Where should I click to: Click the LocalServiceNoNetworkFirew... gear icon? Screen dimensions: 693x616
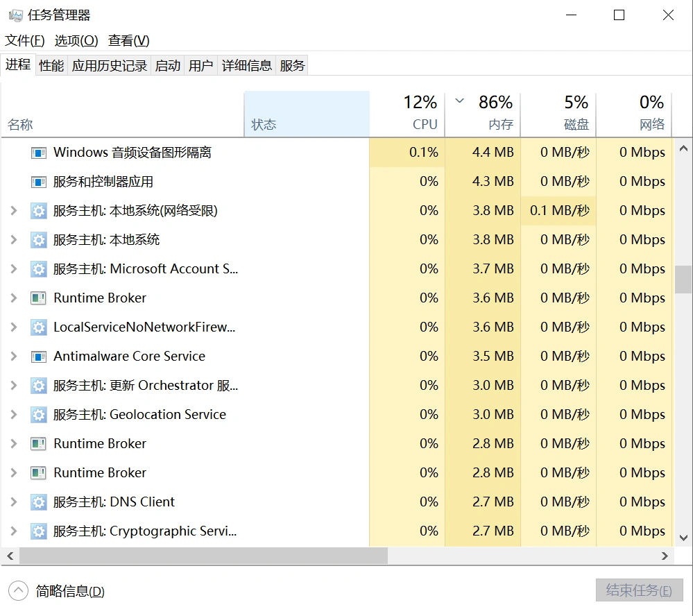pos(39,327)
